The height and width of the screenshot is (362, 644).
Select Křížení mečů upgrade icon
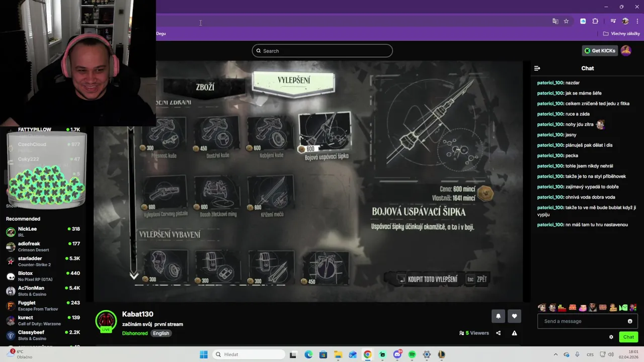click(x=271, y=192)
